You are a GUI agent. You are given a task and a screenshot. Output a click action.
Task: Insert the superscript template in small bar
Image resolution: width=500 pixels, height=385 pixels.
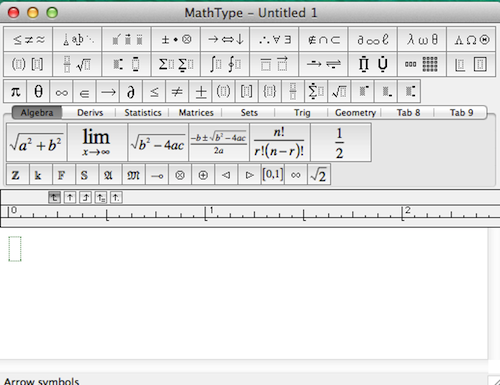(x=362, y=91)
